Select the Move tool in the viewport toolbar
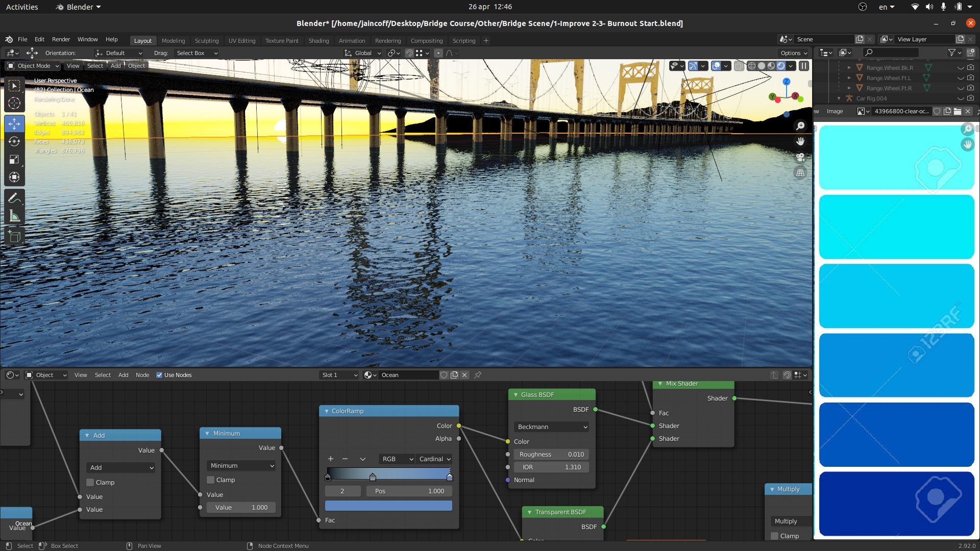The width and height of the screenshot is (980, 551). (14, 123)
